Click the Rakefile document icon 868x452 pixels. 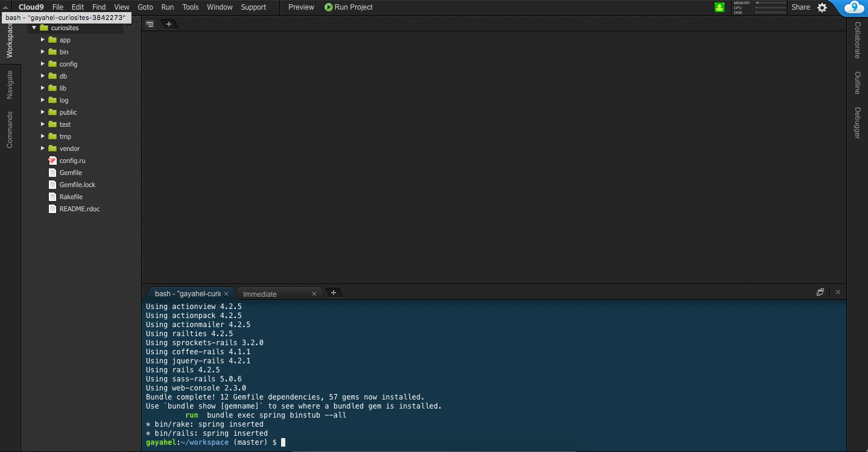point(52,197)
